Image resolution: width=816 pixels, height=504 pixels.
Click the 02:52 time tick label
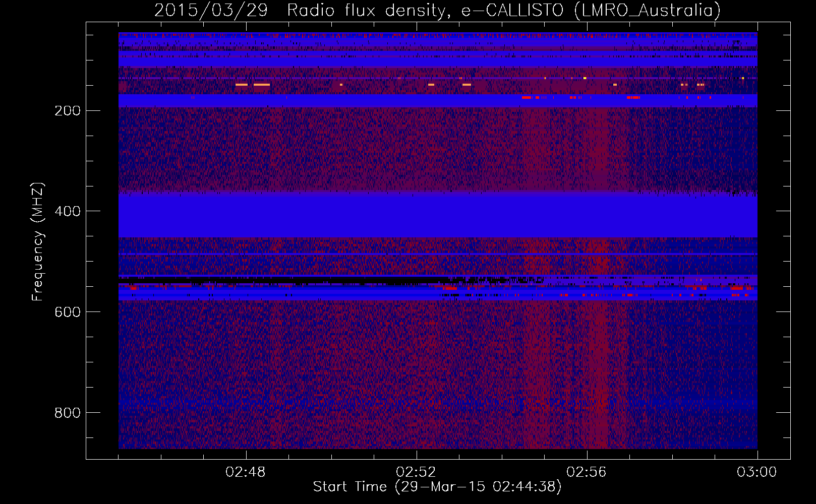416,472
